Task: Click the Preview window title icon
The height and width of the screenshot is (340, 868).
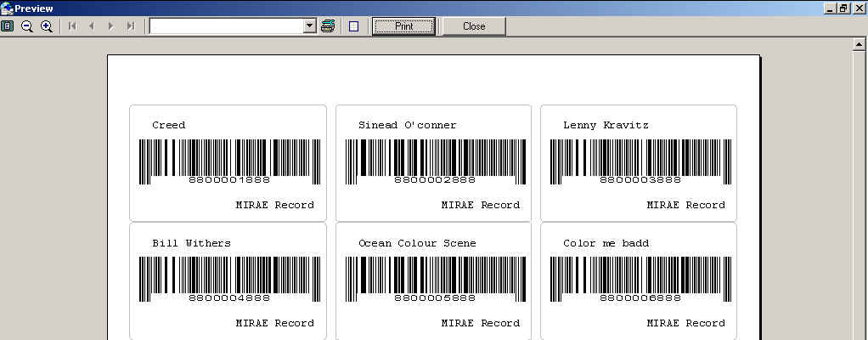Action: click(x=7, y=8)
